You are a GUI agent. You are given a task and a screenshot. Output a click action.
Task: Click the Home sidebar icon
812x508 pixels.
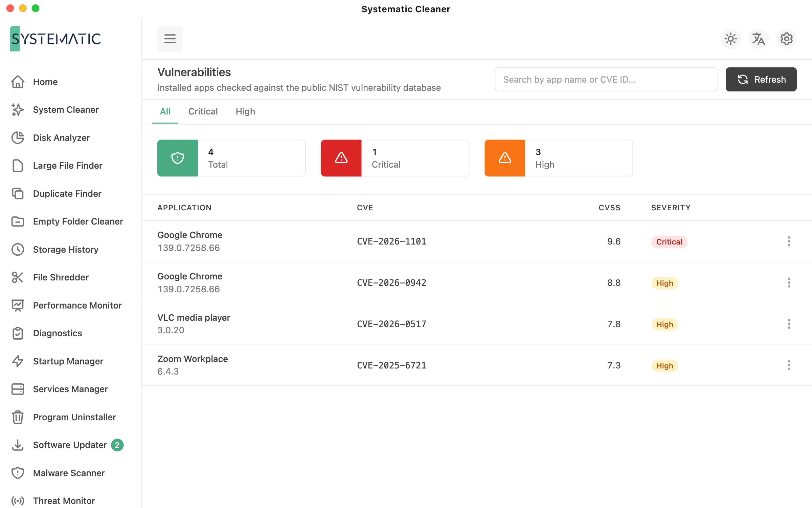tap(18, 82)
